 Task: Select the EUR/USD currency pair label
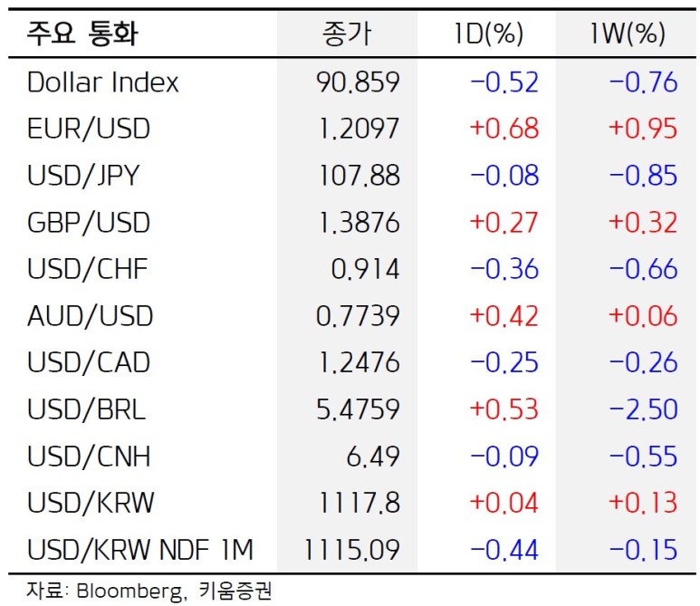tap(89, 129)
